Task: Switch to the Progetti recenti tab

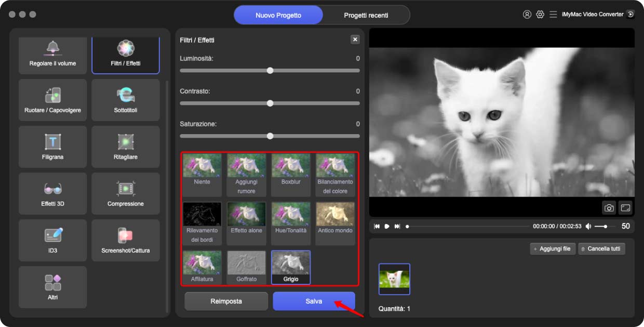Action: click(x=366, y=15)
